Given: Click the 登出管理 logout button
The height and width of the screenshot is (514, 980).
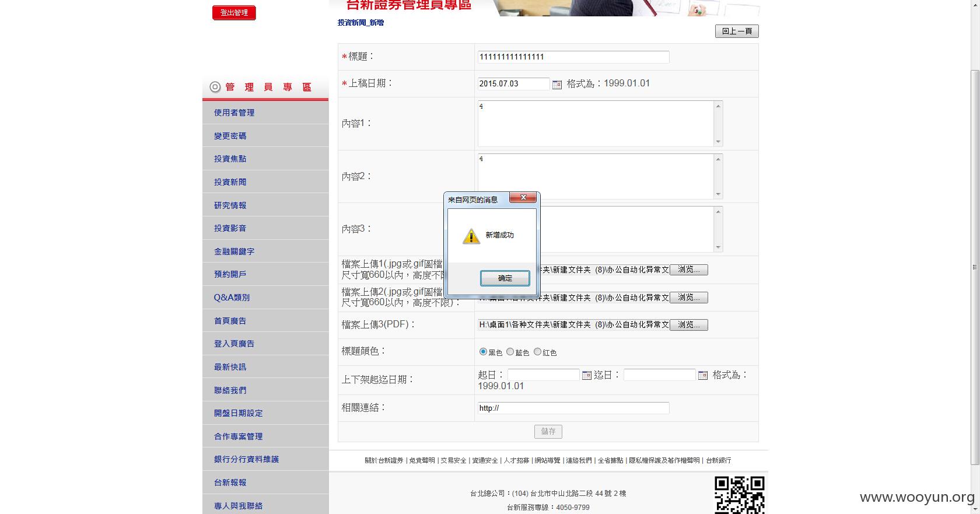Looking at the screenshot, I should tap(234, 13).
